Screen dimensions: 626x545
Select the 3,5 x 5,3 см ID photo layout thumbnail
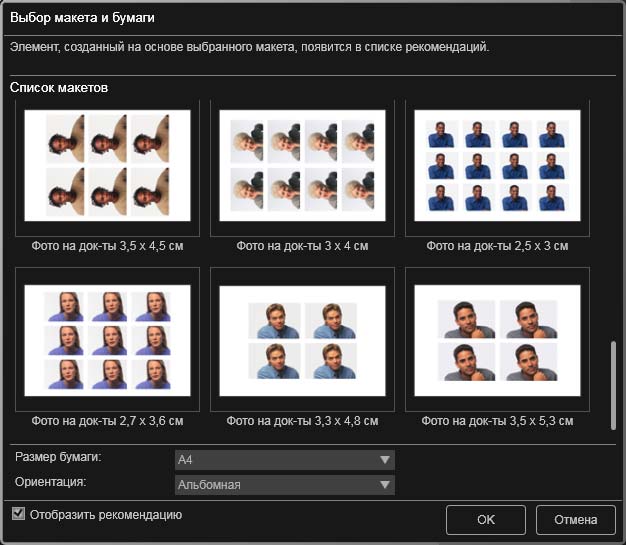497,341
